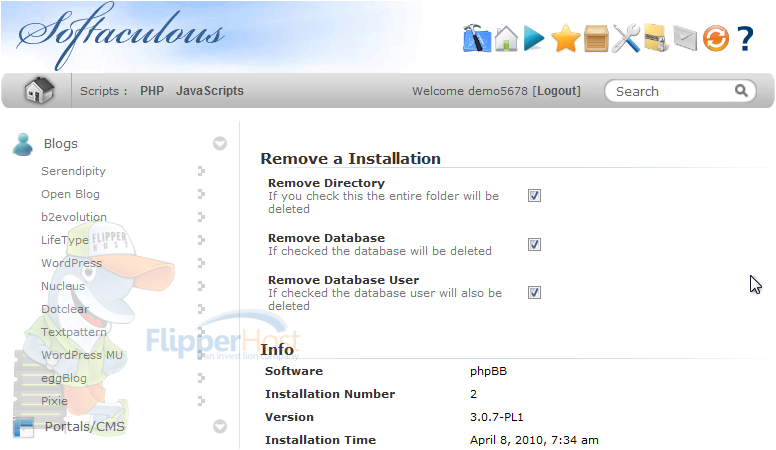Click the blue play arrow demos icon

[x=534, y=39]
